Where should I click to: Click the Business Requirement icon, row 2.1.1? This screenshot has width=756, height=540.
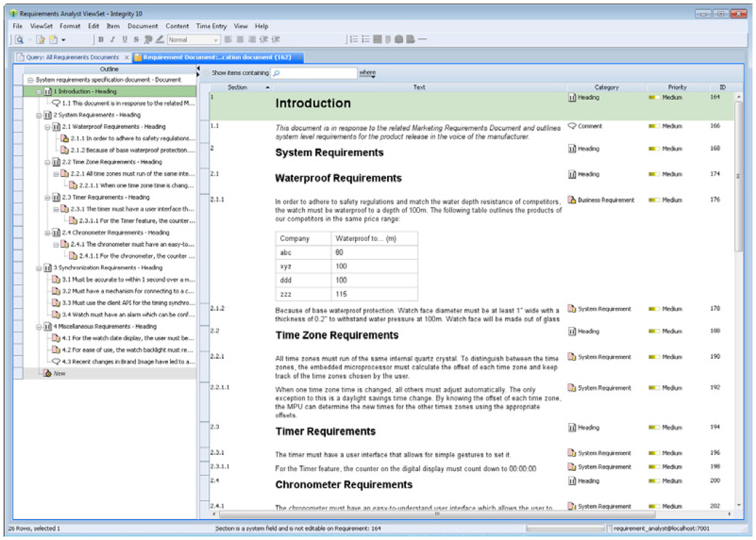(x=572, y=200)
